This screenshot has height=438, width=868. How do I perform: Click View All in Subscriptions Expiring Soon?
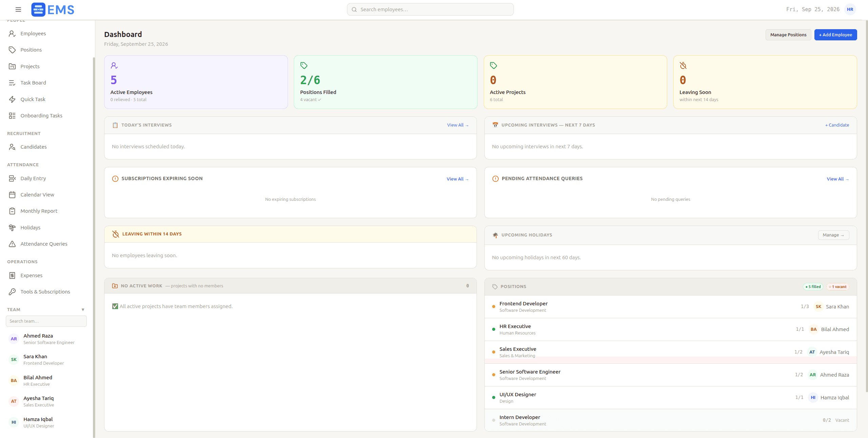[457, 179]
